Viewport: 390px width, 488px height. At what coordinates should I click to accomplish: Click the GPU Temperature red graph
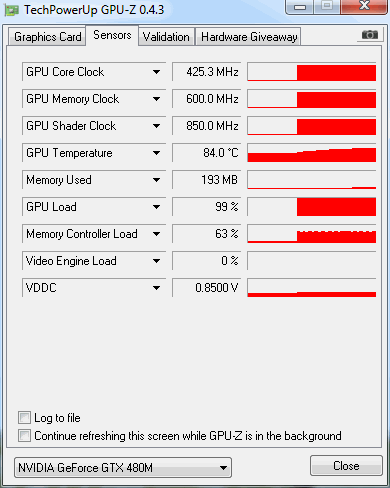click(x=312, y=153)
